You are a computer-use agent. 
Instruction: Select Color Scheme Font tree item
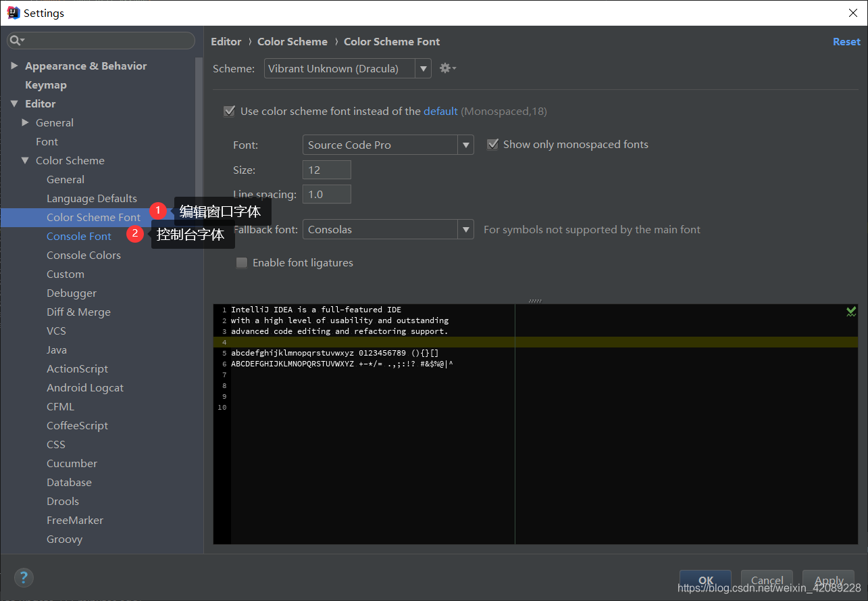point(94,217)
